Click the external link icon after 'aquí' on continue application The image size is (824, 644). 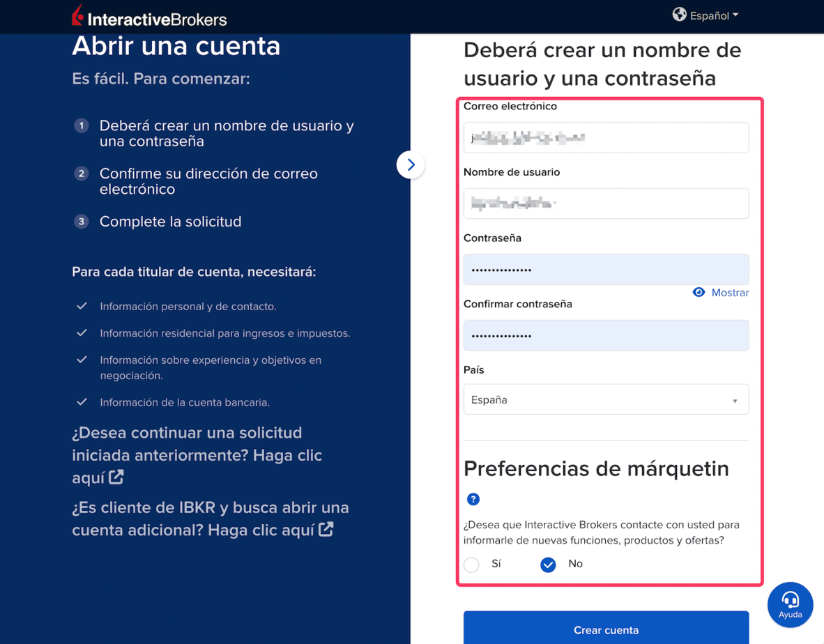pos(116,477)
